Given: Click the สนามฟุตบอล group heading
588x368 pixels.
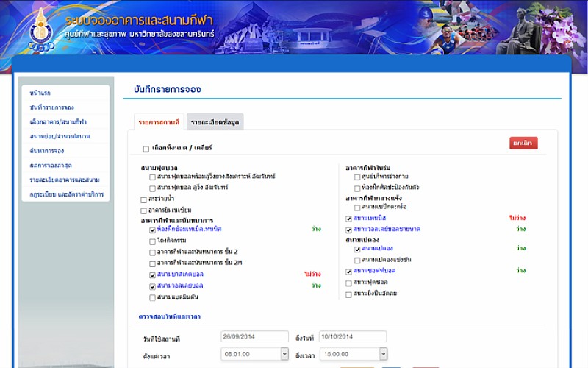Looking at the screenshot, I should coord(159,168).
